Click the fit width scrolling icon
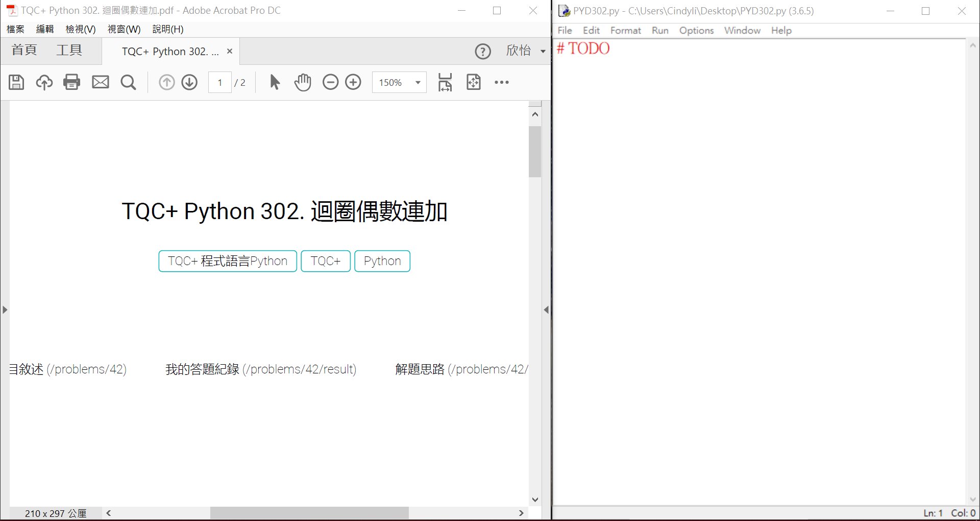Screen dimensions: 980x521 (445, 82)
